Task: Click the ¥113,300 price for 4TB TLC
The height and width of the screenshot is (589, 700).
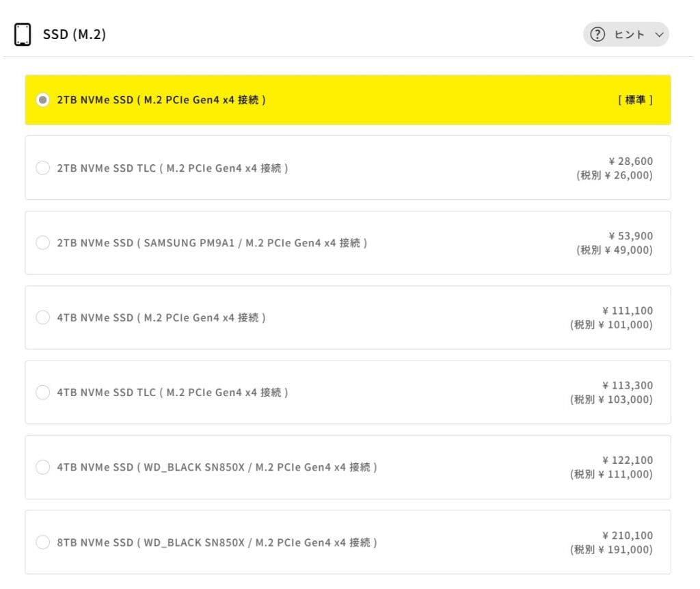Action: coord(628,385)
